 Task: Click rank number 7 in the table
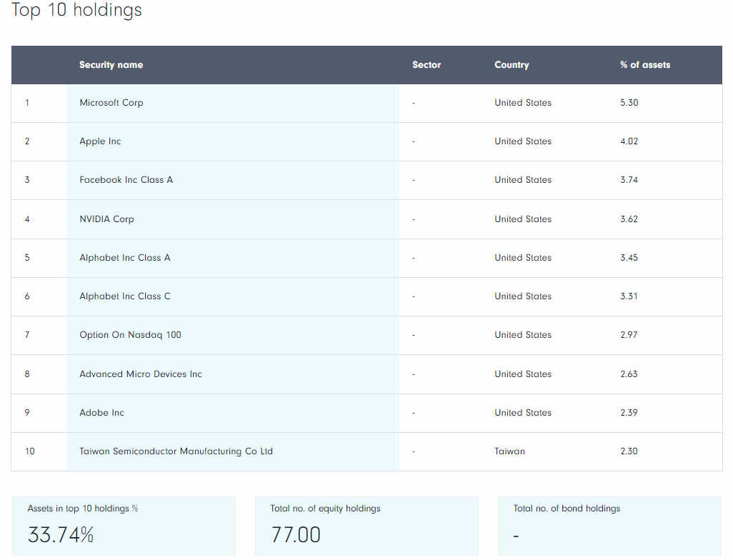(x=27, y=335)
